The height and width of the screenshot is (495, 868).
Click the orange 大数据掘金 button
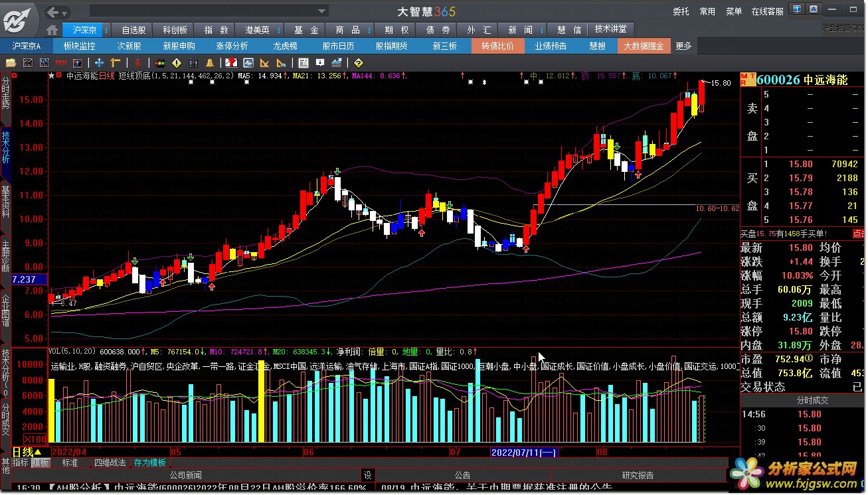pyautogui.click(x=644, y=46)
